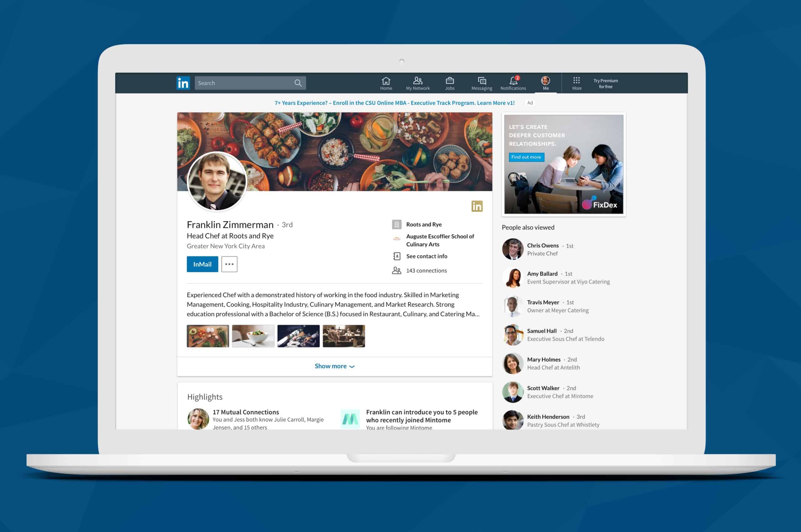Select the Me tab in navigation
This screenshot has height=532, width=801.
coord(544,83)
